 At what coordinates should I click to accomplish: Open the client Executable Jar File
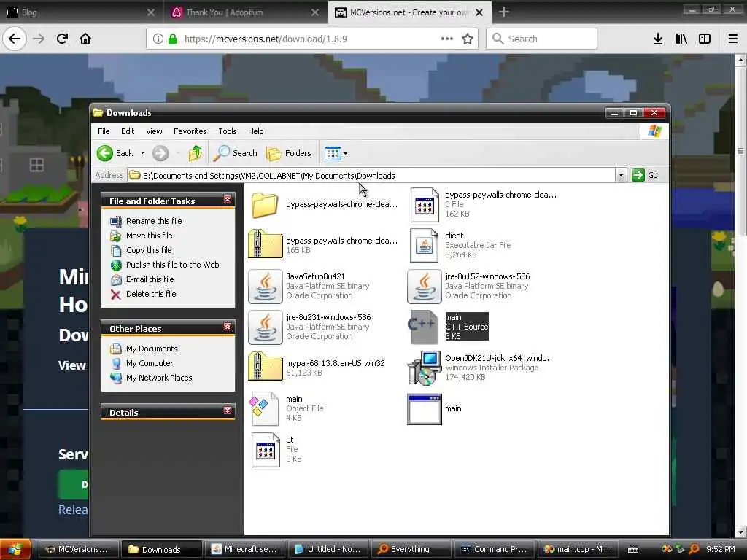(424, 245)
